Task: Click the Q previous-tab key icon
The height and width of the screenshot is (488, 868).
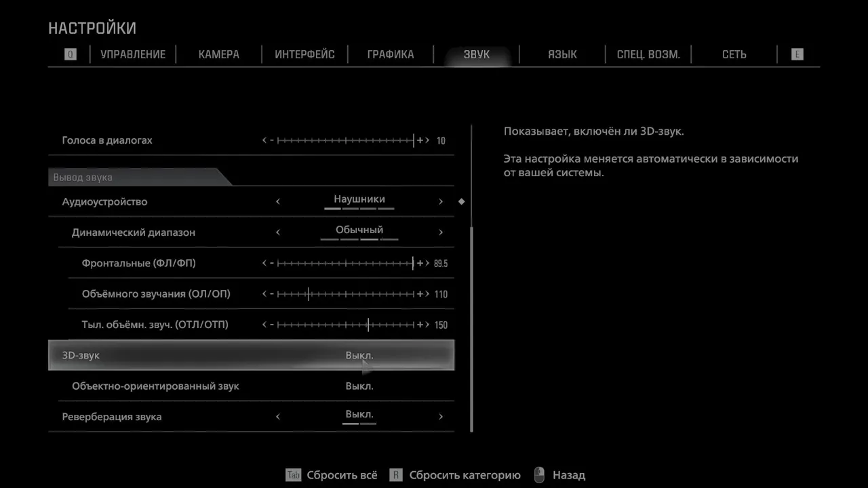Action: [x=71, y=54]
